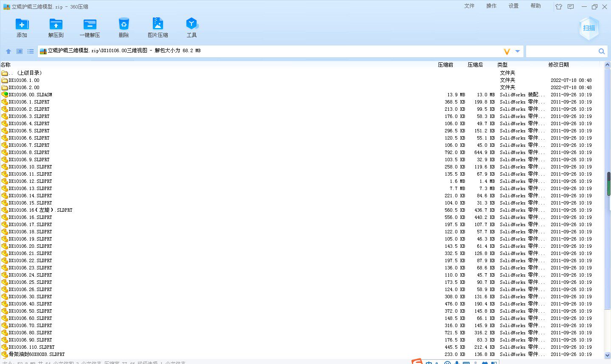Open the feedback message icon in title bar
Viewport: 611px width, 364px height.
click(x=571, y=7)
